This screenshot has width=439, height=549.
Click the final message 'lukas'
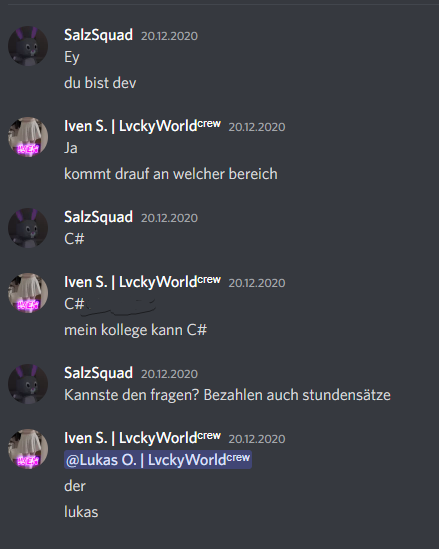(x=81, y=512)
